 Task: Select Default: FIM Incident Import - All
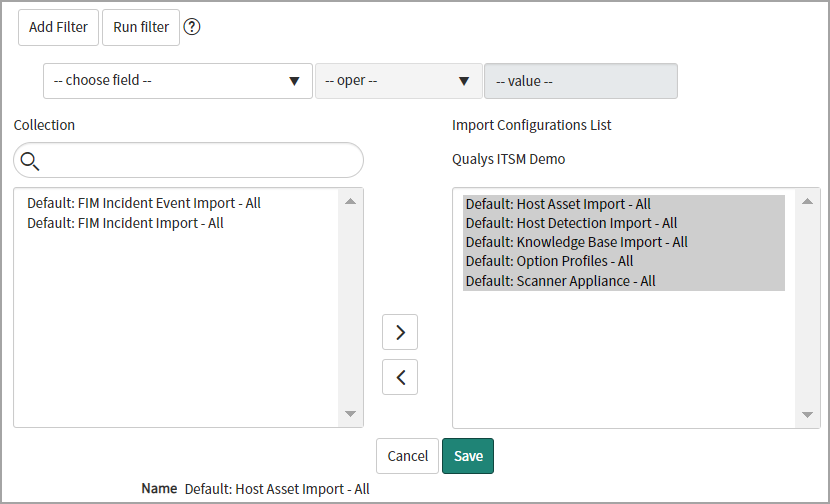tap(125, 223)
